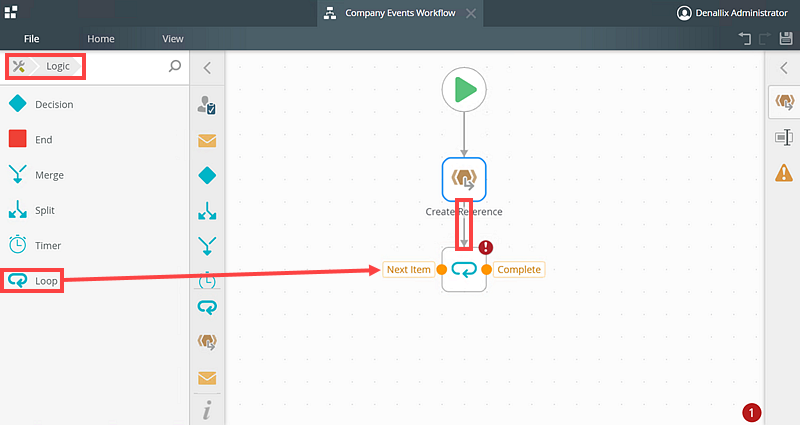Collapse the left toolbox panel chevron
This screenshot has width=800, height=425.
(207, 68)
